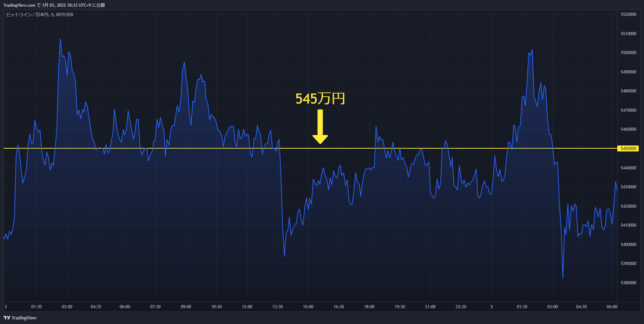644x324 pixels.
Task: Click the 07:30 time axis label
Action: [x=155, y=307]
